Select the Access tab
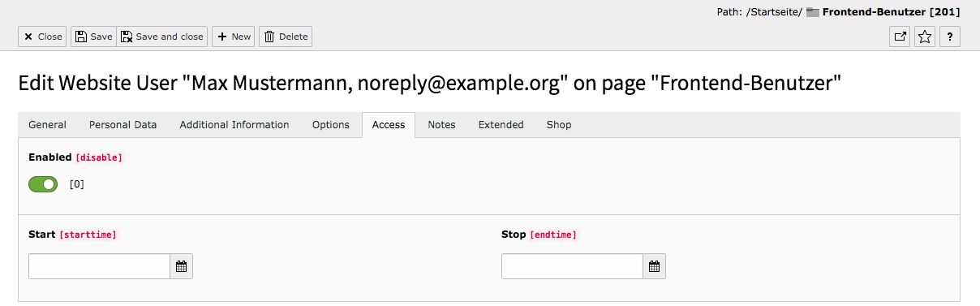 [389, 125]
